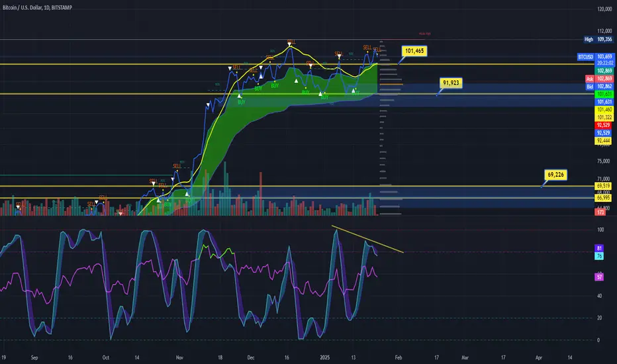Click the 2025 label on time axis
The image size is (617, 364).
pos(324,357)
